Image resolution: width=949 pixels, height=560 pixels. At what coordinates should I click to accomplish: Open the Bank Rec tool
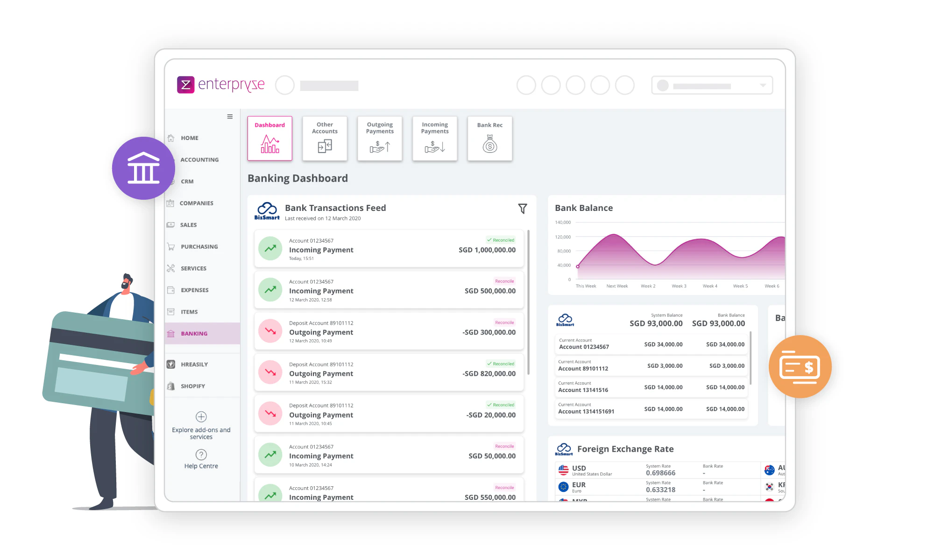pyautogui.click(x=489, y=138)
